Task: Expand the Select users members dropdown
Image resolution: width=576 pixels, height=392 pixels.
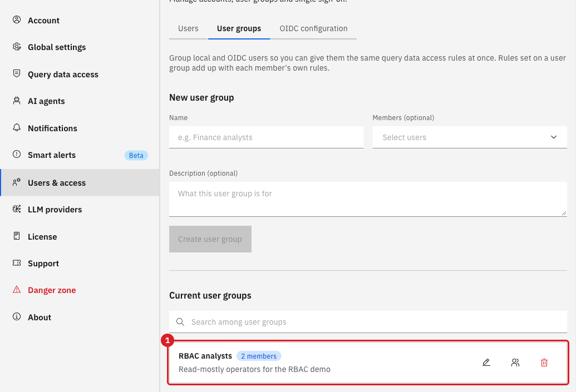Action: click(x=470, y=137)
